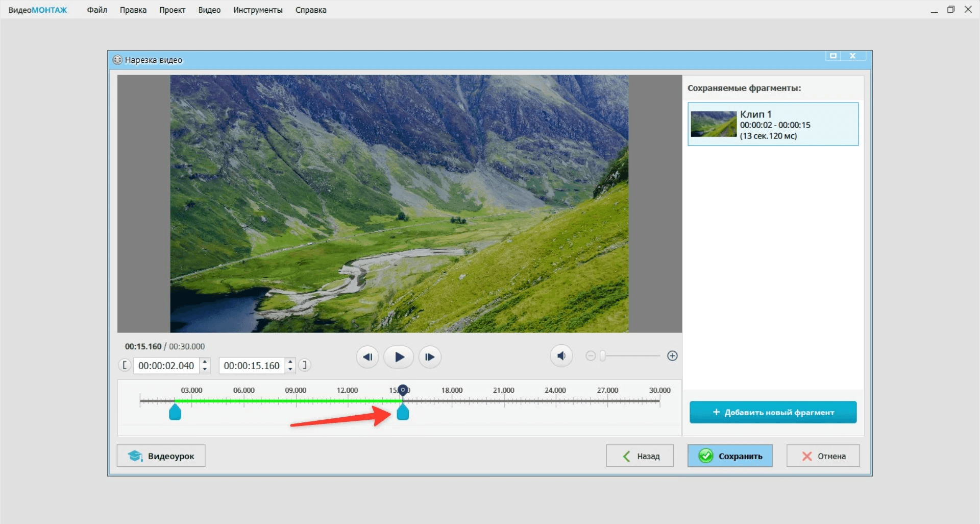Step back one frame
Image resolution: width=980 pixels, height=524 pixels.
[367, 357]
